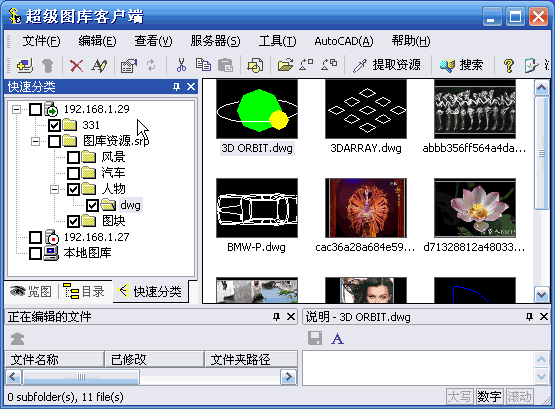Click the copy icon in toolbar

pos(203,65)
